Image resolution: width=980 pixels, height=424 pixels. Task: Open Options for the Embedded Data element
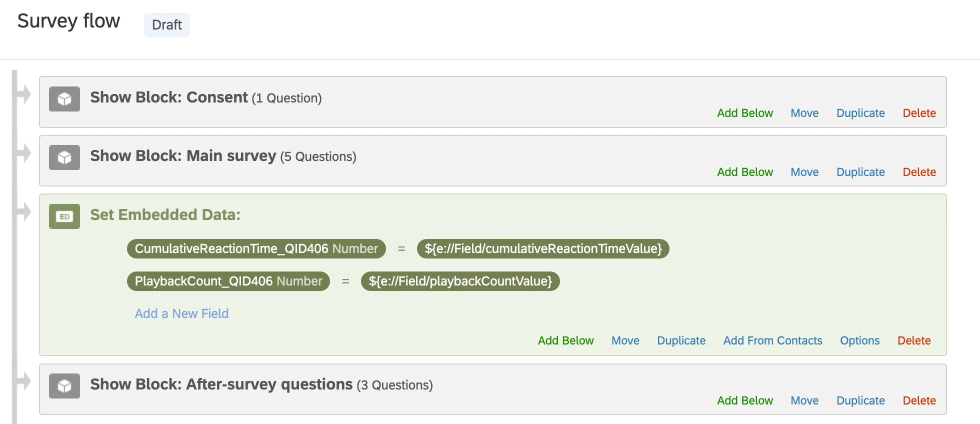[859, 340]
